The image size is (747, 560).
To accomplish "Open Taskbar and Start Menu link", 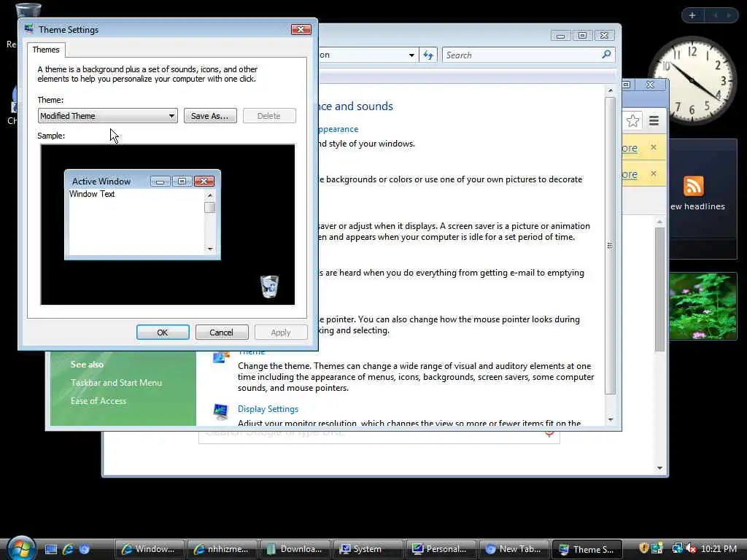I will point(116,382).
